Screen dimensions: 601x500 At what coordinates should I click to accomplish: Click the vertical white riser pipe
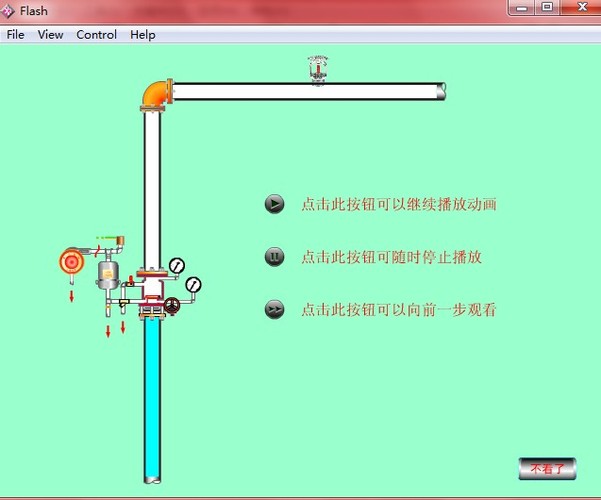point(152,189)
